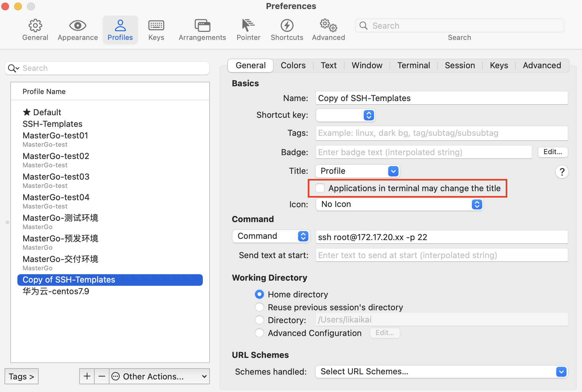
Task: Expand the Title dropdown set to Profile
Action: tap(357, 171)
